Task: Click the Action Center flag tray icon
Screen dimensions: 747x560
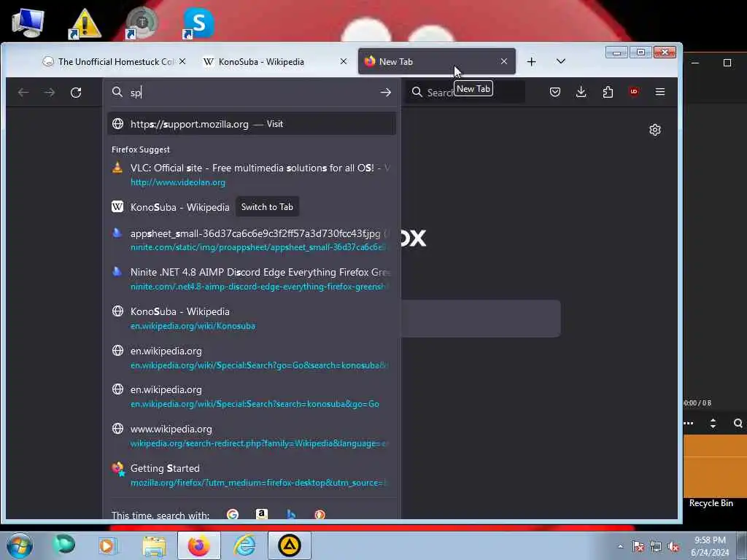Action: click(638, 546)
